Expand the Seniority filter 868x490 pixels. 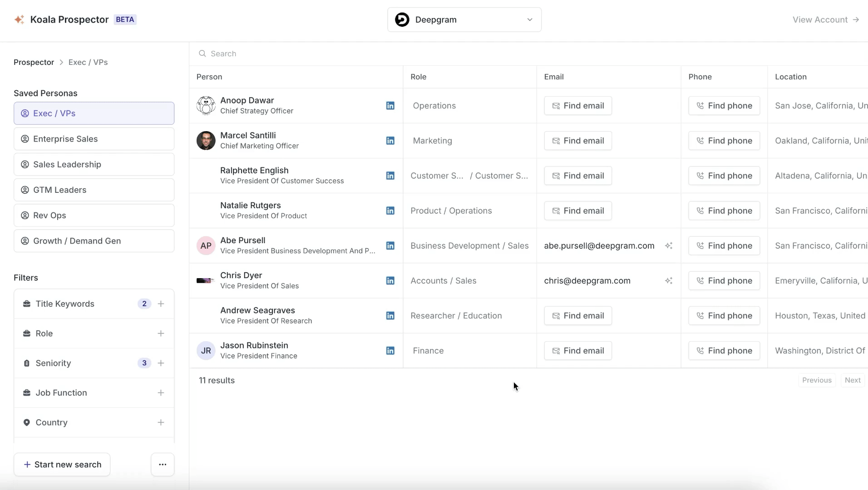click(94, 363)
